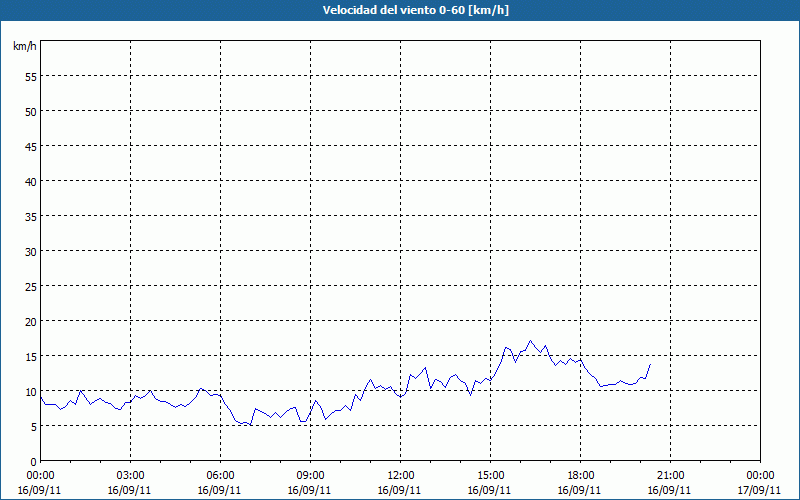Click the 18:00 time label
Viewport: 800px width, 500px height.
pos(580,475)
